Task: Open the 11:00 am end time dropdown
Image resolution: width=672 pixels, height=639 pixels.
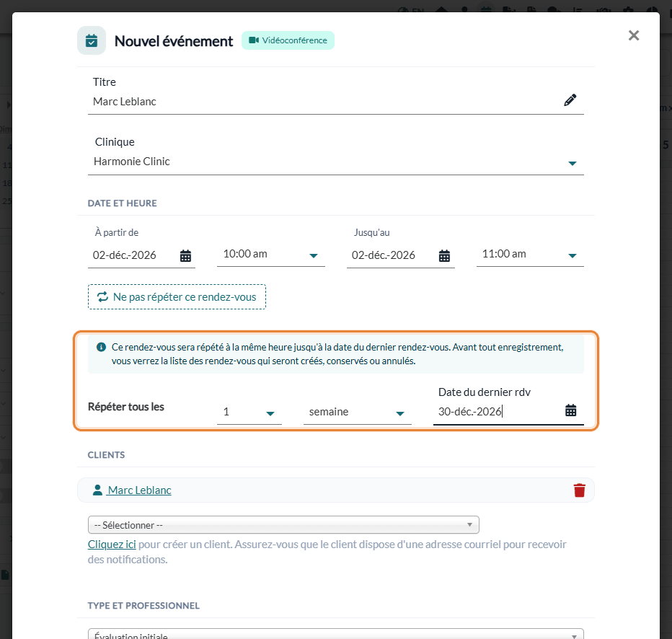Action: [x=530, y=255]
